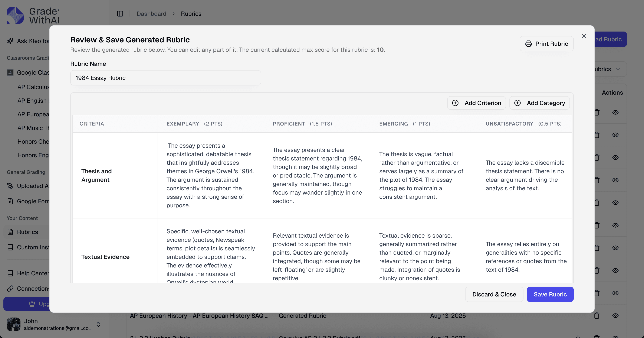
Task: Toggle the sidebar collapse icon
Action: tap(120, 14)
